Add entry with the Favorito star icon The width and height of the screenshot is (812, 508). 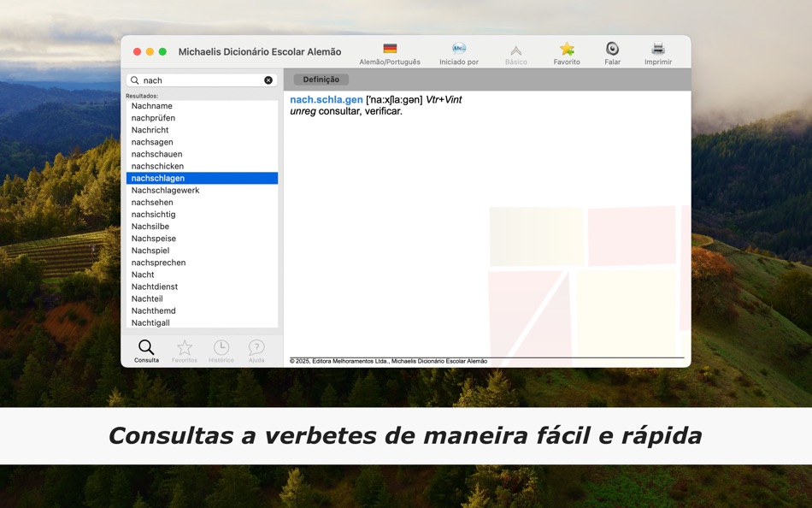pos(567,49)
